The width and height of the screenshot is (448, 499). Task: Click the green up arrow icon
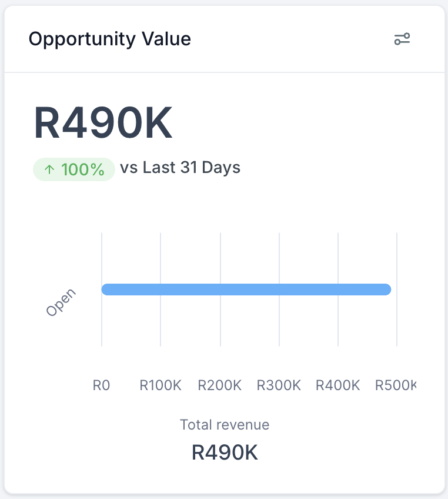pos(49,169)
